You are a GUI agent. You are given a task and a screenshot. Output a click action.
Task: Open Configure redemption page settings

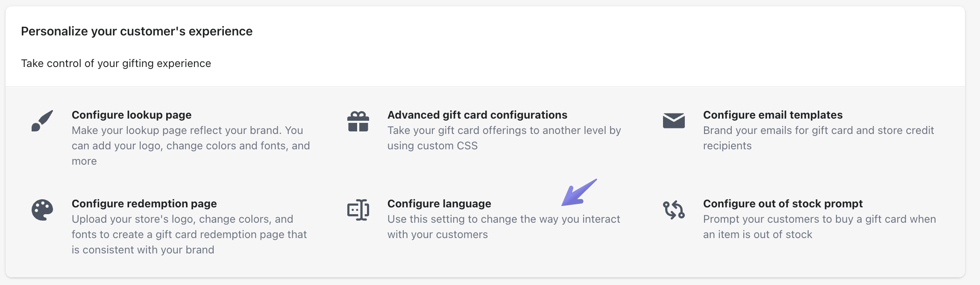tap(144, 204)
